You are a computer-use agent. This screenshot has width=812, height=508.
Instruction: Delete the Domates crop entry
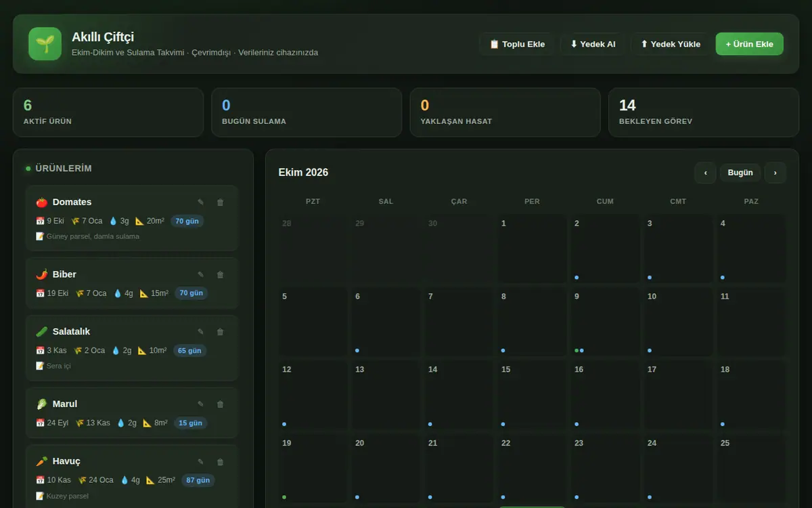[x=220, y=202]
